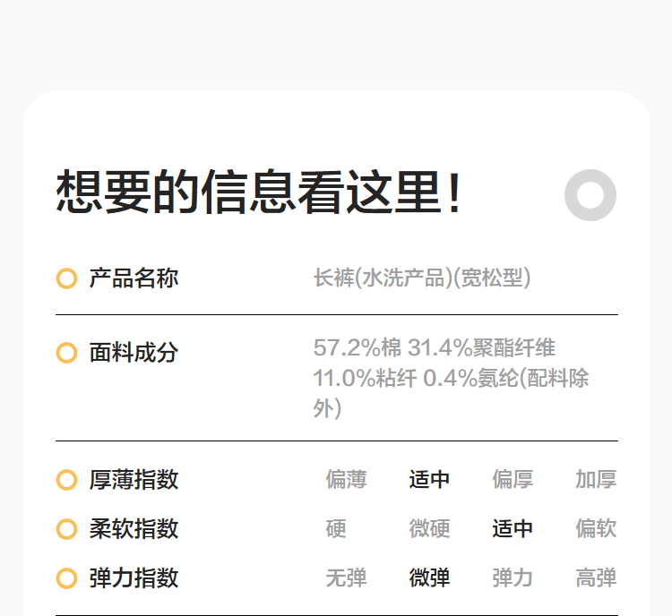672x616 pixels.
Task: Select the highlighted 微弹 elasticity option
Action: (429, 578)
